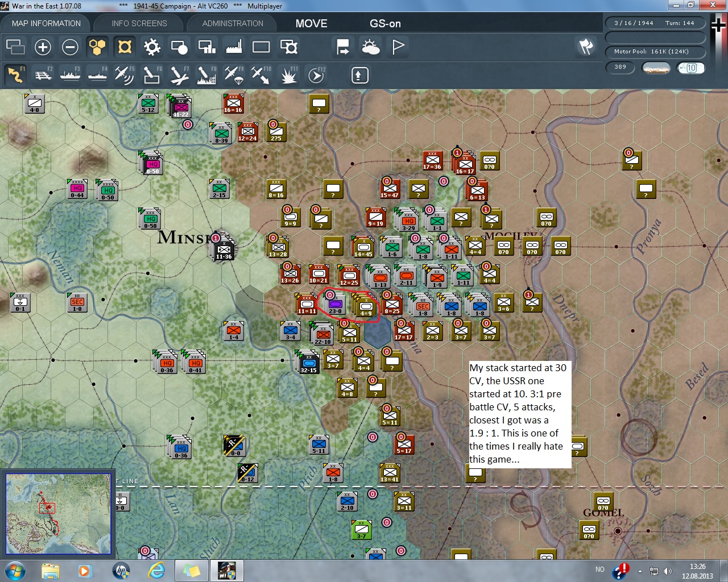
Task: Select F6 bomb unit mode
Action: coord(152,75)
